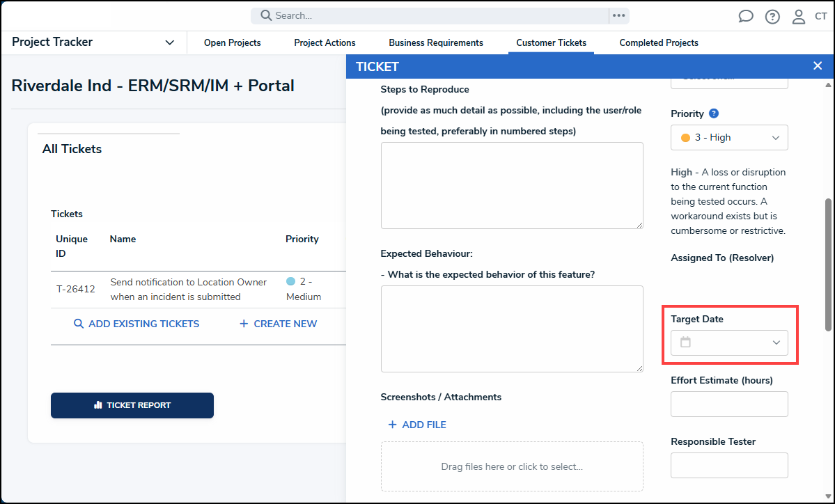Select the Business Requirements tab
This screenshot has width=835, height=504.
click(x=436, y=43)
